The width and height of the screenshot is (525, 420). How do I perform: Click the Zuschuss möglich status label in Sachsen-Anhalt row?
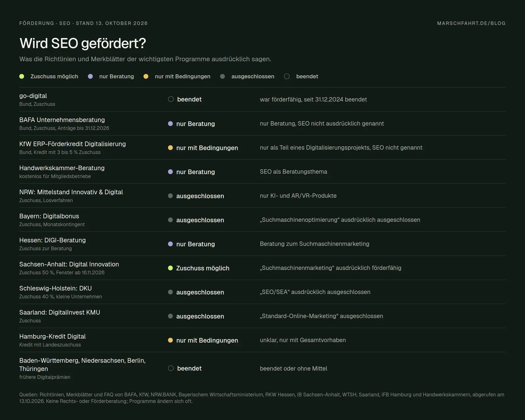pos(203,268)
